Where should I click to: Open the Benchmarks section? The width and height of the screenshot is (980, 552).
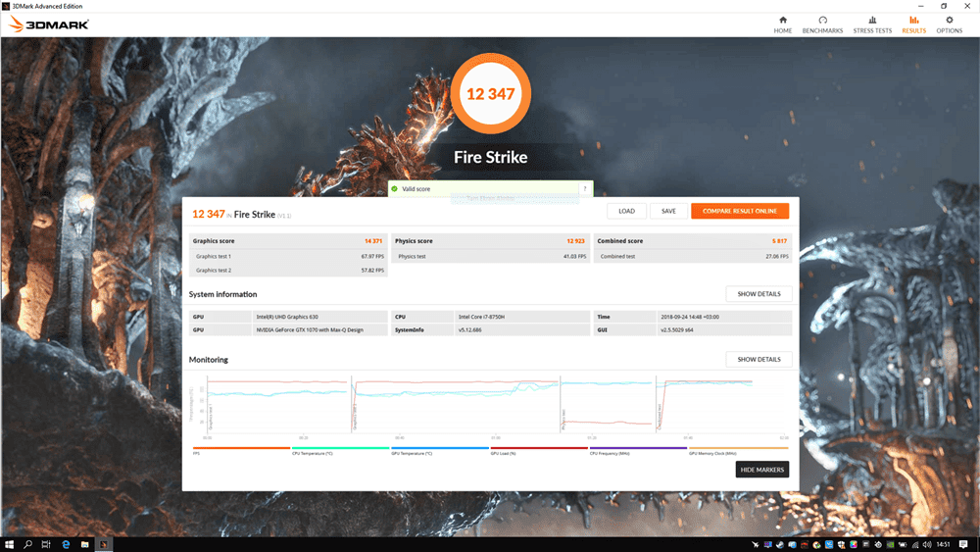tap(822, 25)
